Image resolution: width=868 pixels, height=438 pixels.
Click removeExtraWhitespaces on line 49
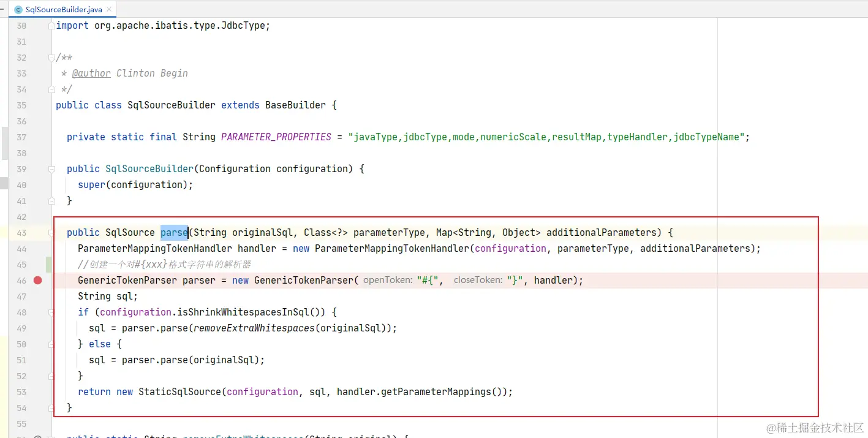[254, 328]
